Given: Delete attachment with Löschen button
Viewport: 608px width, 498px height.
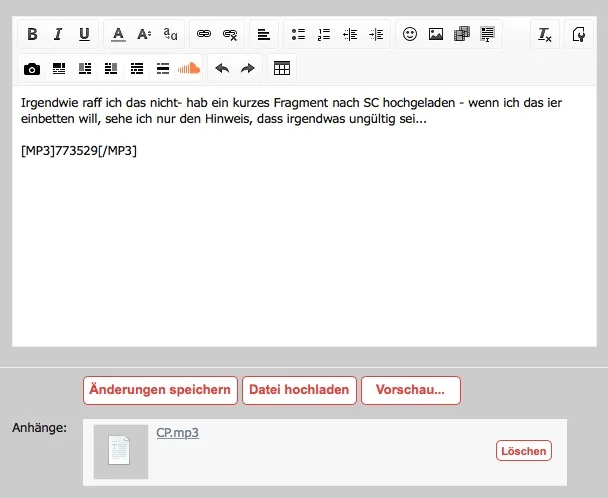Looking at the screenshot, I should point(524,451).
